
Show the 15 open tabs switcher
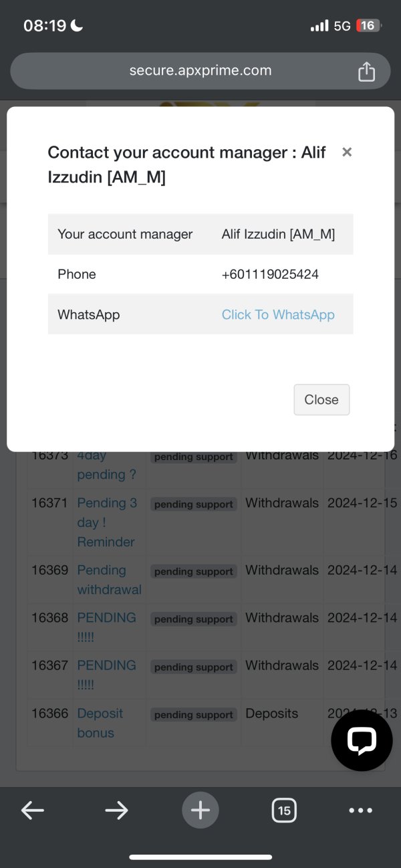pos(284,810)
